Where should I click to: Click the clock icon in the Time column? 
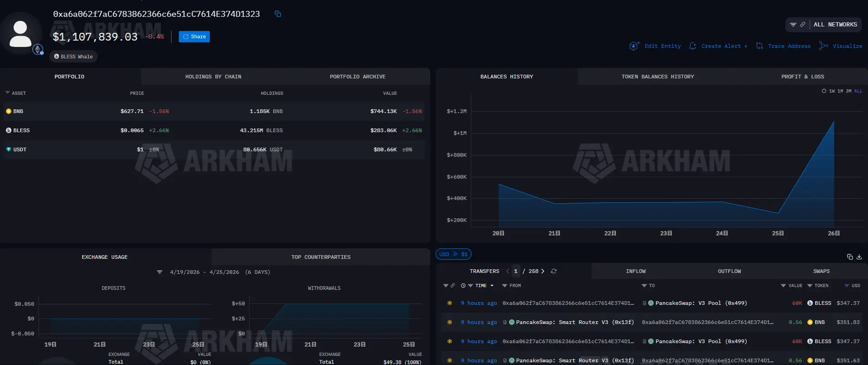coord(463,286)
